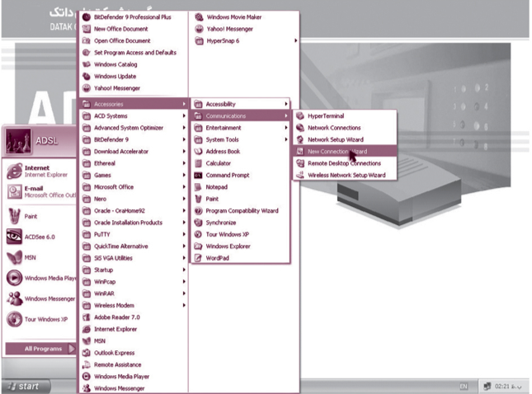Expand the ACD Systems submenu arrow
Viewport: 532px width, 394px height.
tap(184, 116)
